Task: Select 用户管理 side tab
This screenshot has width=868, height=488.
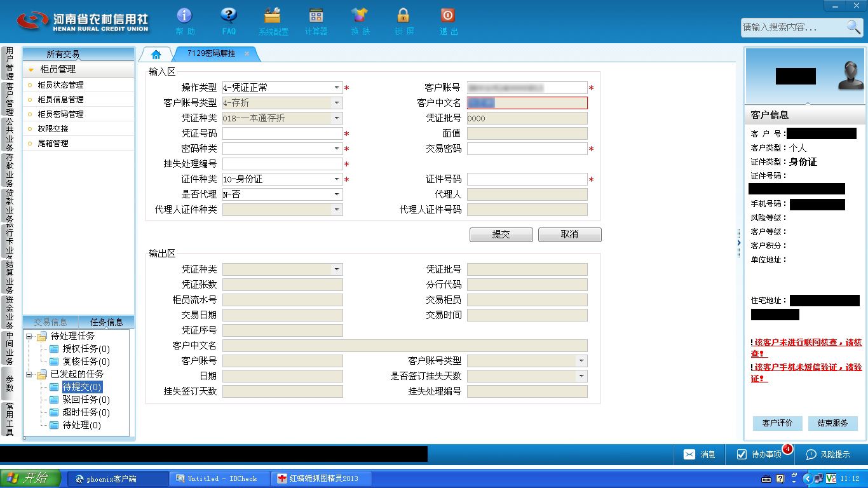Action: coord(10,64)
